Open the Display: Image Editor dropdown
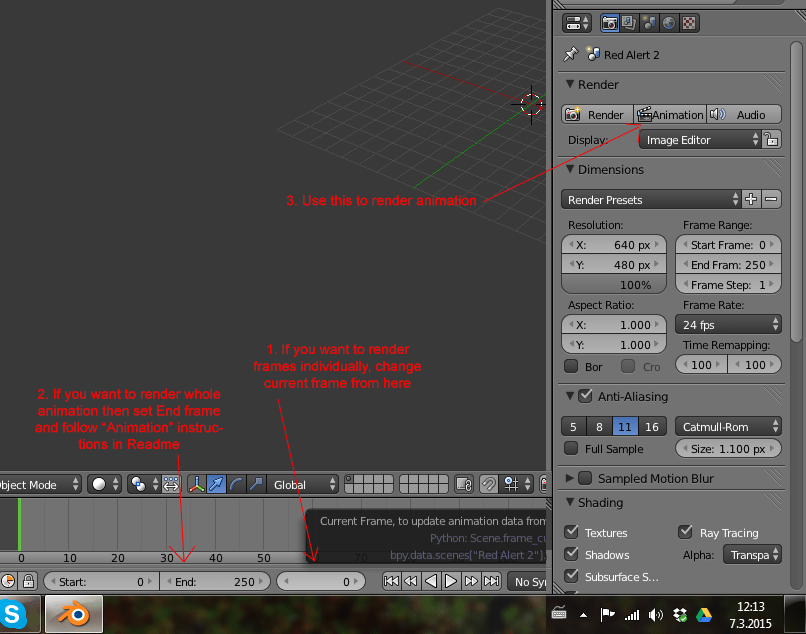 pos(700,140)
